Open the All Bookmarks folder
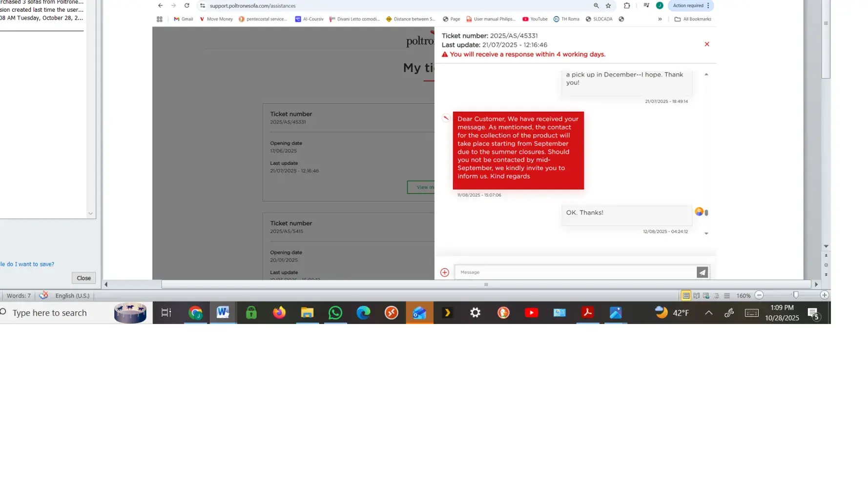Screen dimensions: 868x488 coord(692,19)
